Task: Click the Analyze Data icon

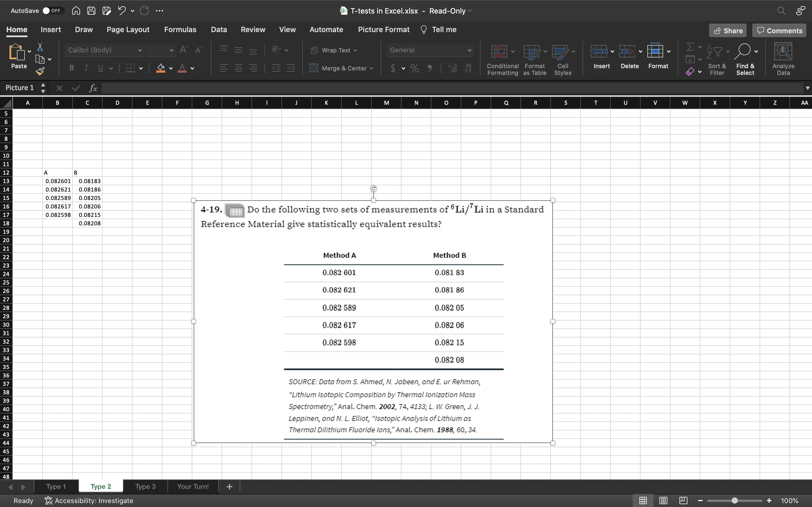Action: tap(783, 51)
